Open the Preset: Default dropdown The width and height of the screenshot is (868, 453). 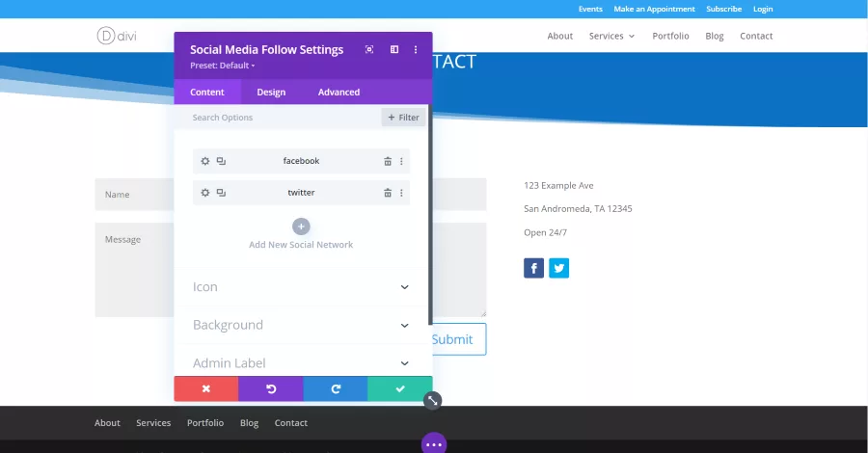223,66
